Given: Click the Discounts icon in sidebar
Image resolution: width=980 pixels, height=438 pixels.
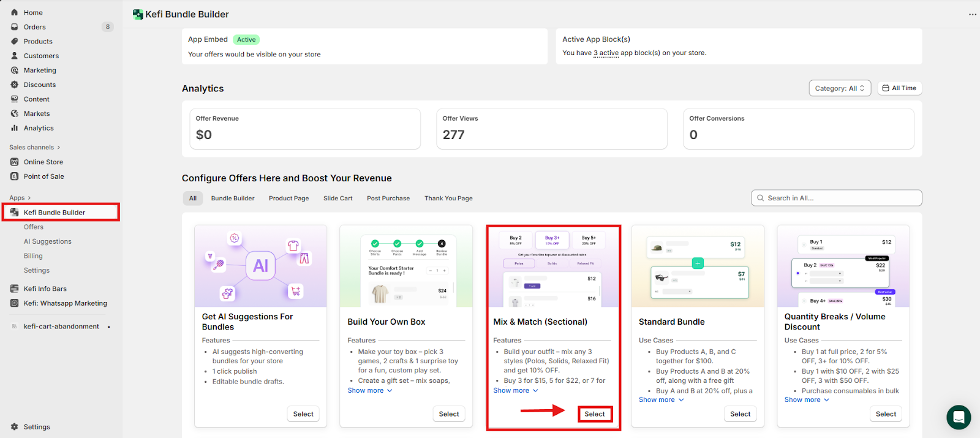Looking at the screenshot, I should coord(15,85).
